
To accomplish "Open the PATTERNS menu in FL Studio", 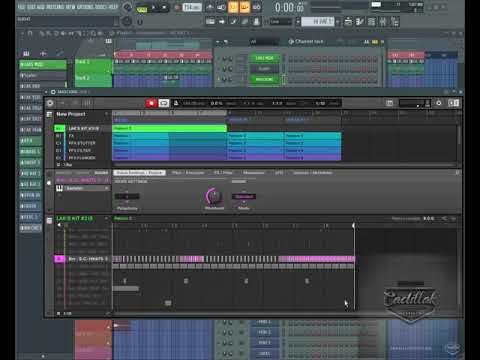I will coord(56,7).
